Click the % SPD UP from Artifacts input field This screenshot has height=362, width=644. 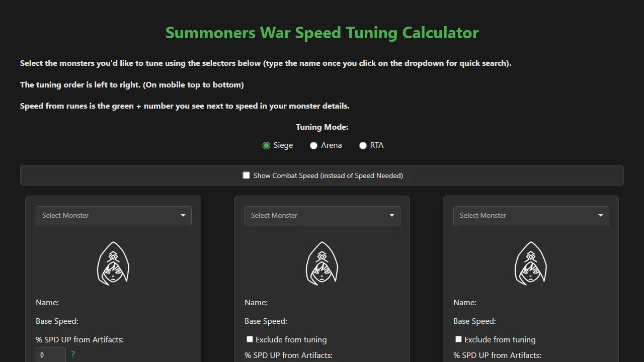50,355
